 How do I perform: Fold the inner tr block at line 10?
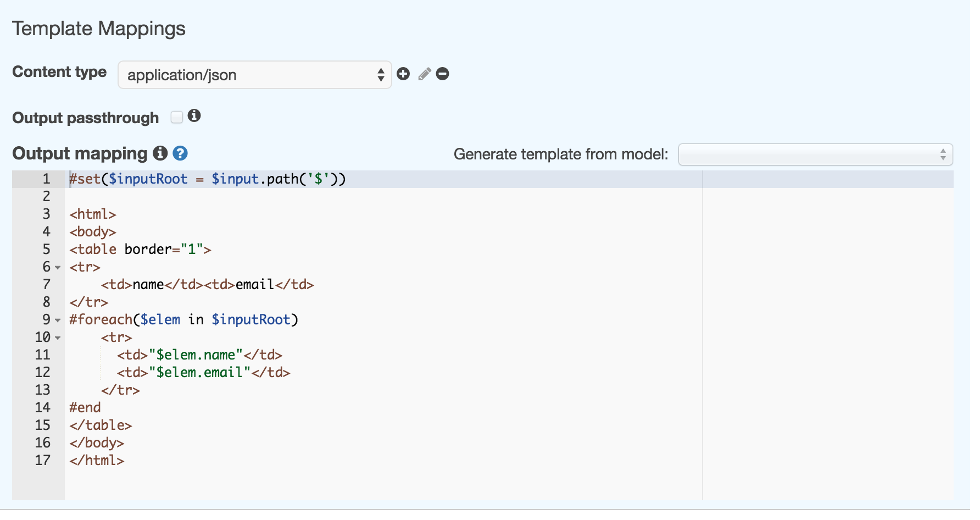[x=58, y=338]
